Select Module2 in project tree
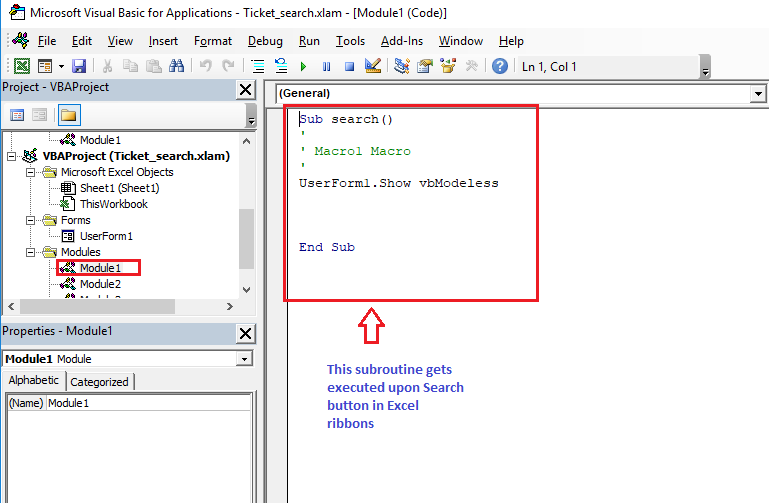 (101, 284)
